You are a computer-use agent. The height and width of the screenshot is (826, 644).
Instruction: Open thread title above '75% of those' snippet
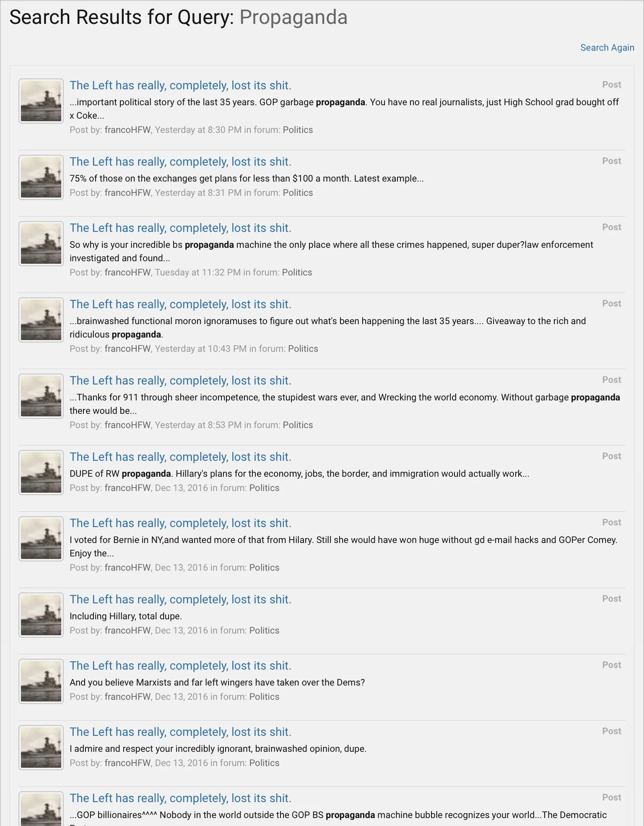click(x=180, y=162)
